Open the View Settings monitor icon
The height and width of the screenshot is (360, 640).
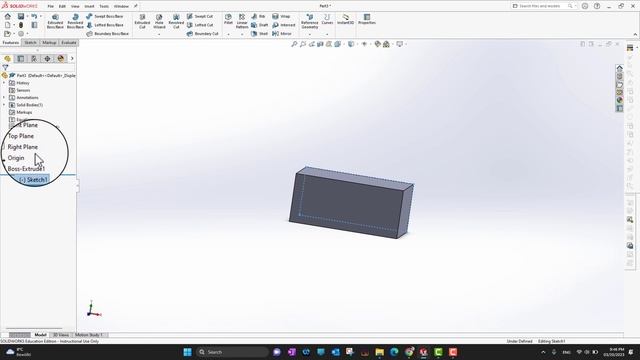(400, 44)
